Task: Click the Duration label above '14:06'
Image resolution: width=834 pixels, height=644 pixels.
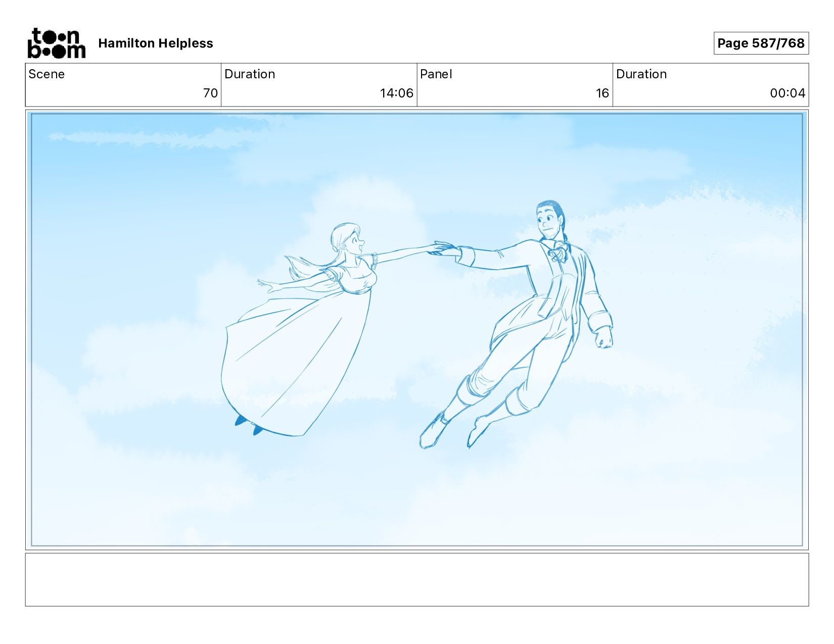Action: (x=250, y=74)
